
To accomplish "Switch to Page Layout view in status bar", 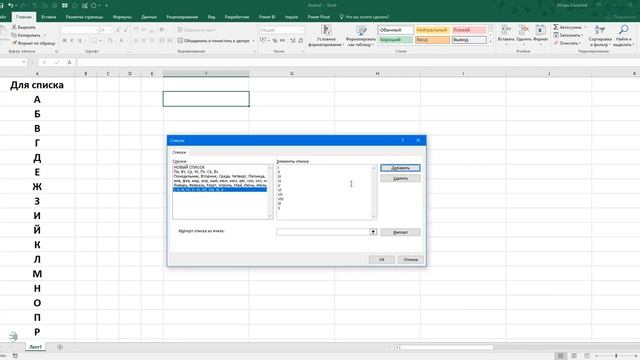I will click(574, 356).
